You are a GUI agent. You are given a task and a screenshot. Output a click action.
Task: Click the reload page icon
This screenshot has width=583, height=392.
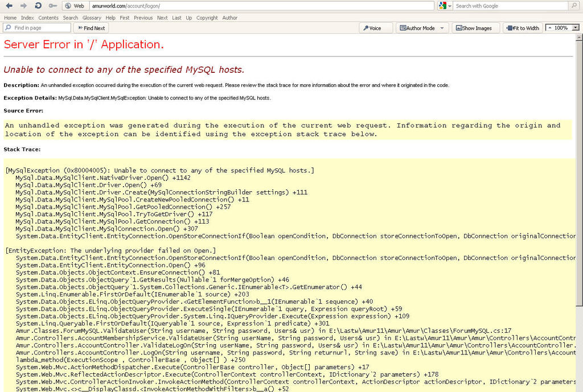pyautogui.click(x=37, y=6)
